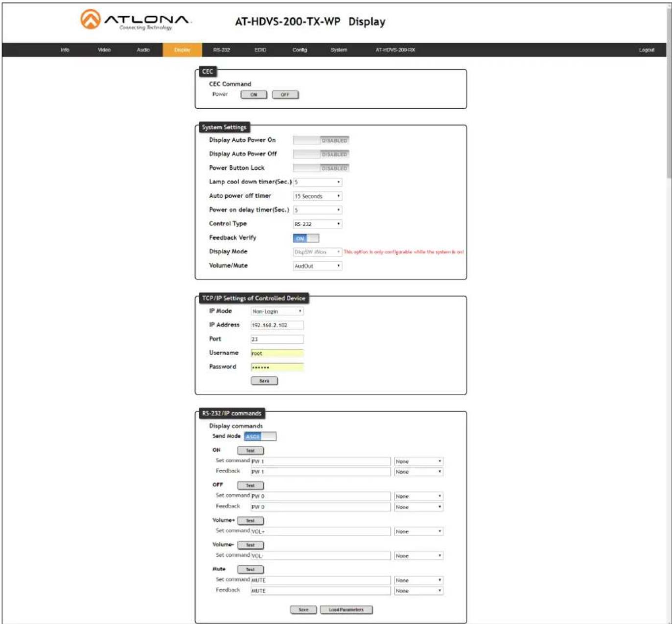Toggle Power Button Lock switch

(x=321, y=168)
